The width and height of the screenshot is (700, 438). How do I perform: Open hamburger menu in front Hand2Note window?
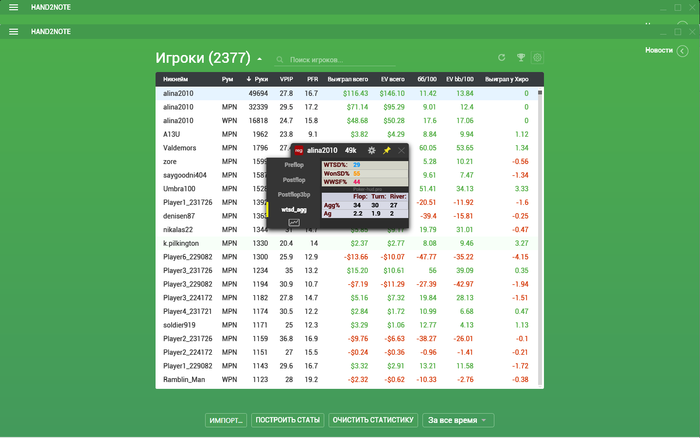pos(13,32)
